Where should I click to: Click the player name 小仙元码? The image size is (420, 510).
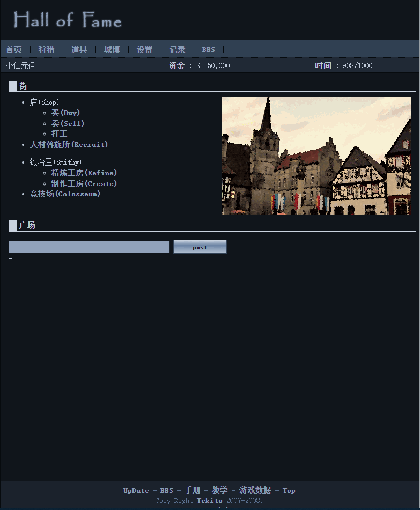tap(20, 66)
